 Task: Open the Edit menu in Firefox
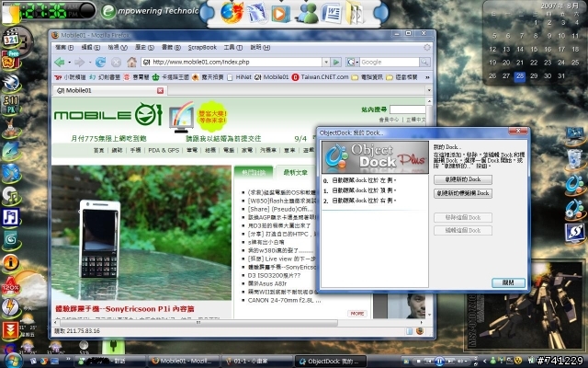(90, 47)
